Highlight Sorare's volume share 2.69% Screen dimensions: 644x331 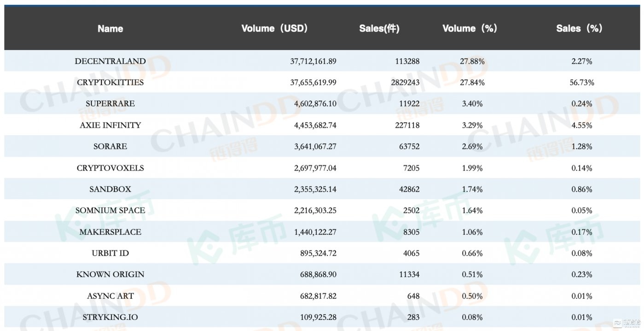(472, 147)
